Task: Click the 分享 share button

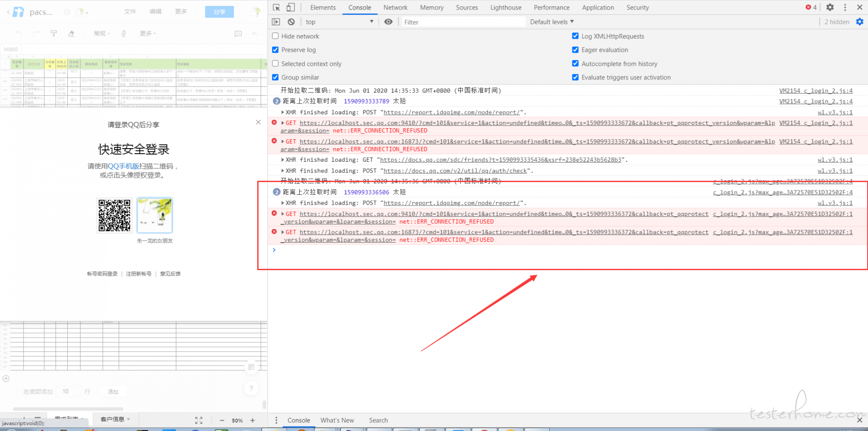Action: 219,12
